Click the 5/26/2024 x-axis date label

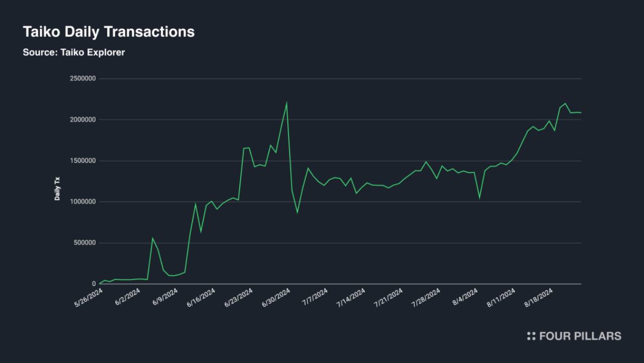pyautogui.click(x=89, y=297)
